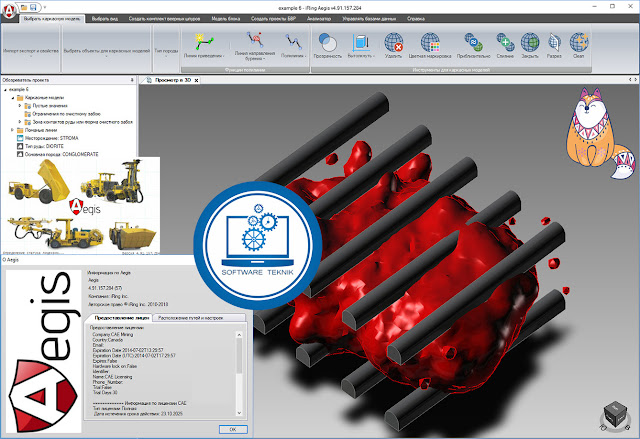Click the 'Полилинии' tool icon
The width and height of the screenshot is (640, 439).
[x=293, y=41]
